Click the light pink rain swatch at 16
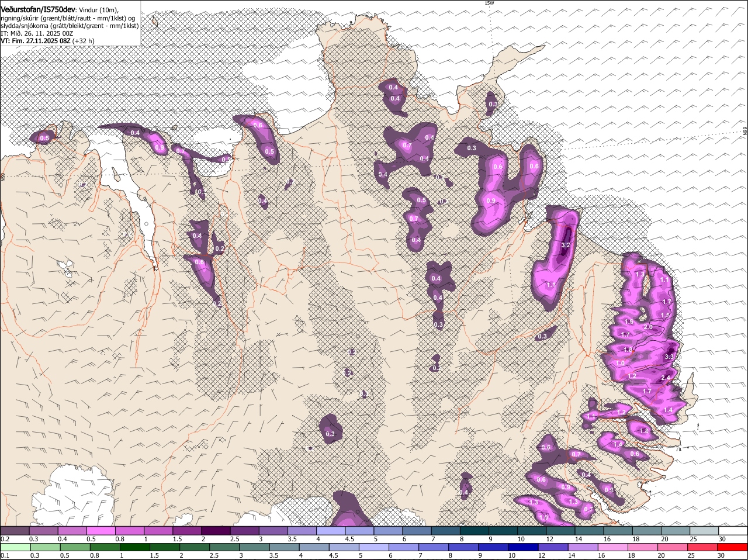This screenshot has height=560, width=748. [612, 547]
